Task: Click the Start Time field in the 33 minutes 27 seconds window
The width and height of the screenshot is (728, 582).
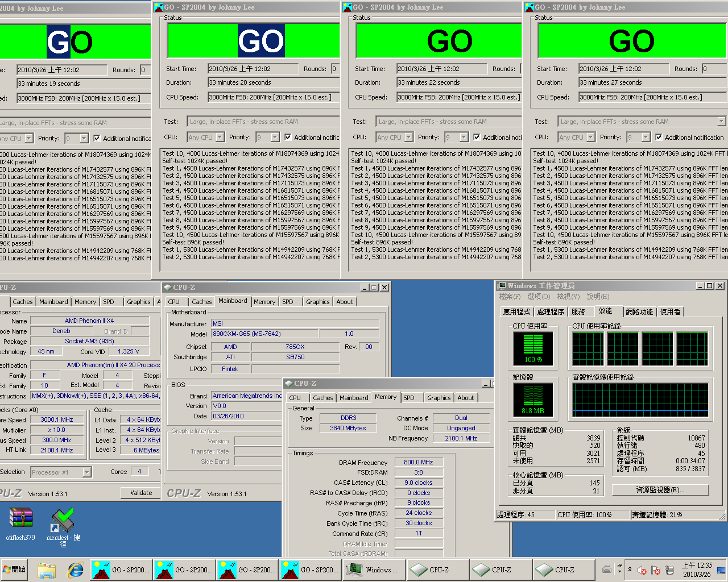Action: [623, 69]
